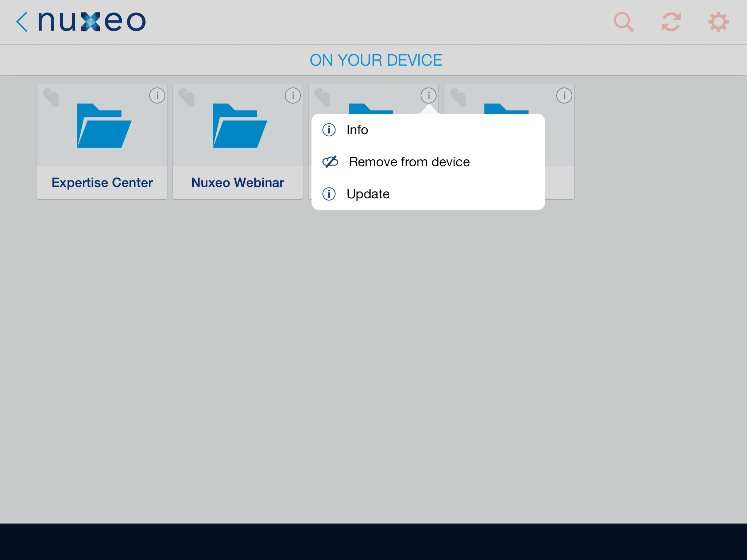
Task: Click the Expertise Center folder title
Action: pyautogui.click(x=102, y=183)
